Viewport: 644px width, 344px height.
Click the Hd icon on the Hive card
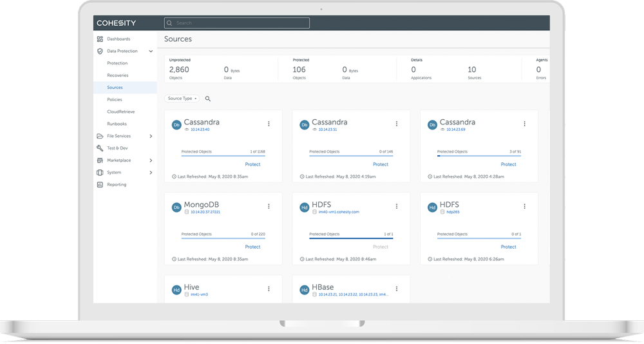176,290
